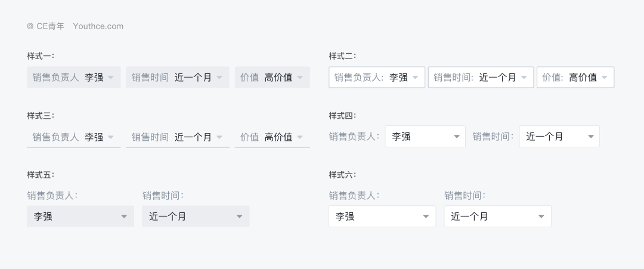Click the arrow icon in 样式三 销售负责人 underline filter
Image resolution: width=644 pixels, height=269 pixels.
point(111,137)
